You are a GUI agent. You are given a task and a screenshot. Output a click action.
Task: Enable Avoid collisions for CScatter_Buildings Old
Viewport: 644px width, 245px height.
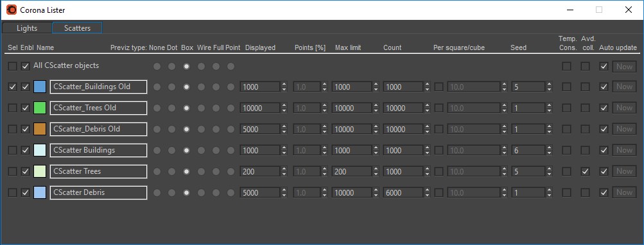coord(586,87)
